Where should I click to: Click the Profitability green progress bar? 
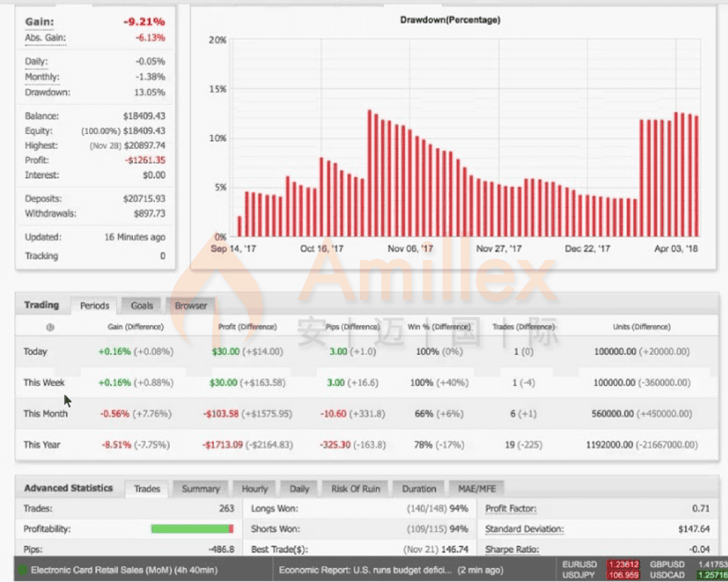(191, 529)
